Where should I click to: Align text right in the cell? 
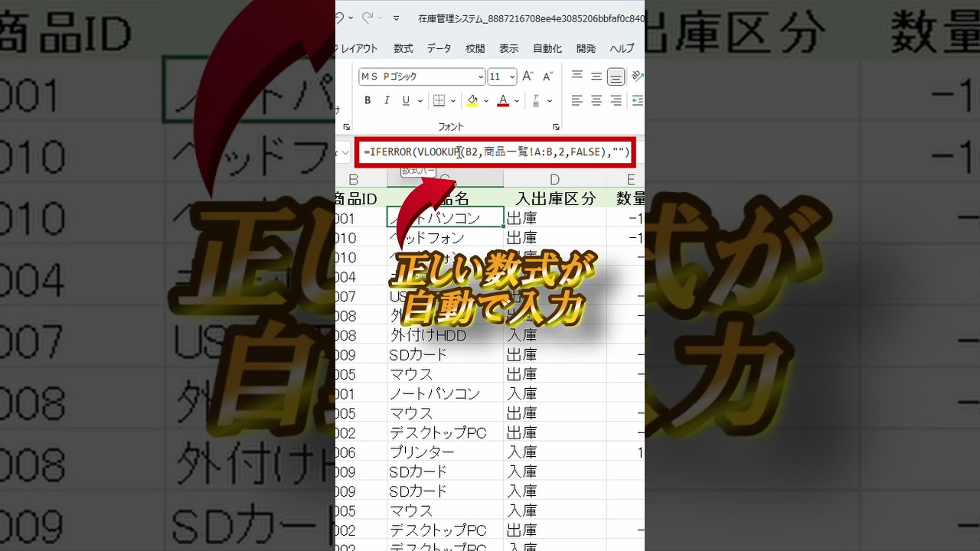(616, 100)
